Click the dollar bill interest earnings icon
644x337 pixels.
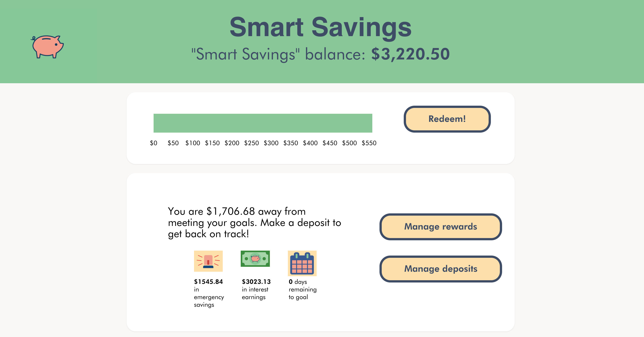(x=255, y=258)
